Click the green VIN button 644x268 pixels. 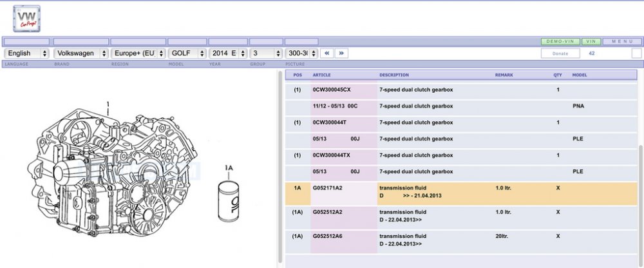click(x=591, y=41)
